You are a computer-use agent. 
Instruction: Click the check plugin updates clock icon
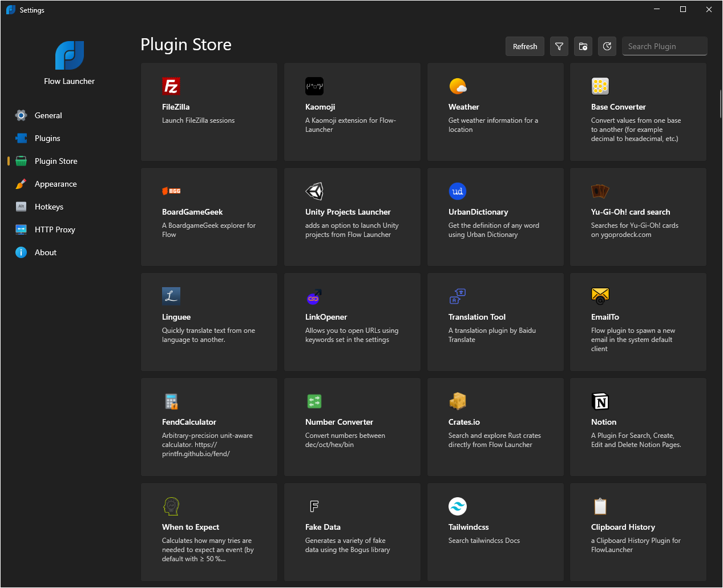(607, 46)
